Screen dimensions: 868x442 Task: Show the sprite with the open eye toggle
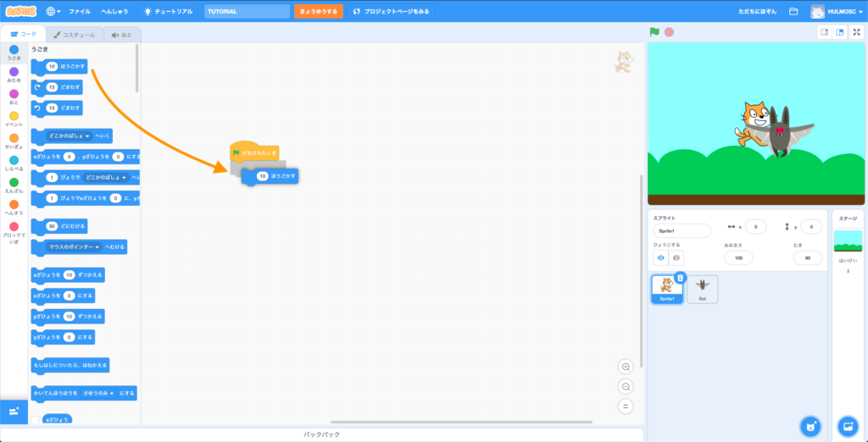[x=661, y=257]
